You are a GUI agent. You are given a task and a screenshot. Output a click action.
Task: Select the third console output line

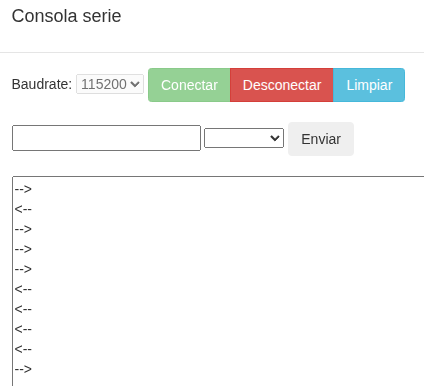point(23,229)
